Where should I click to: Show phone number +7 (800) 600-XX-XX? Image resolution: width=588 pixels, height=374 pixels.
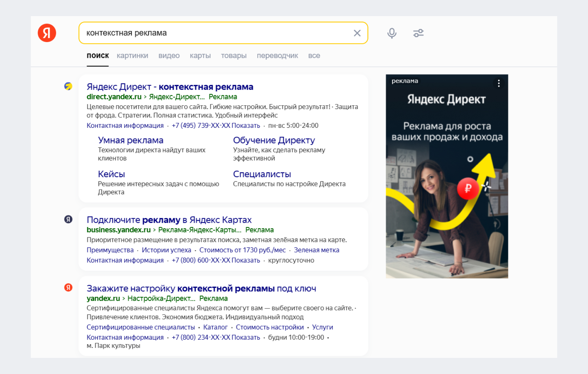(x=216, y=260)
